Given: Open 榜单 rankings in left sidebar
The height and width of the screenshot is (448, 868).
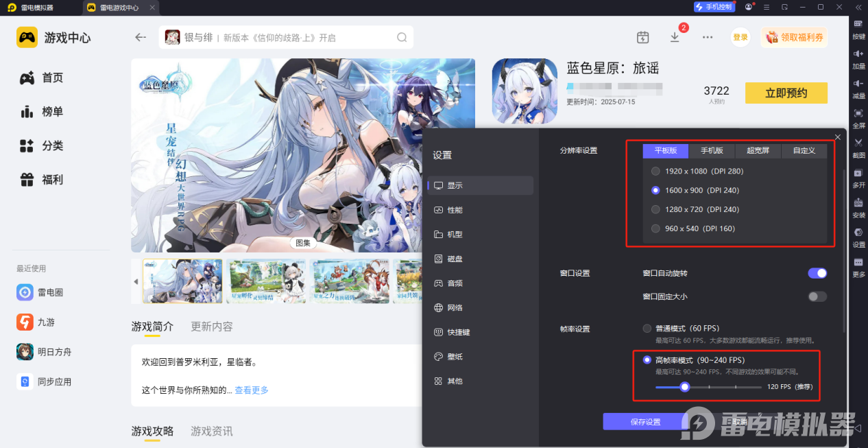Looking at the screenshot, I should tap(41, 111).
